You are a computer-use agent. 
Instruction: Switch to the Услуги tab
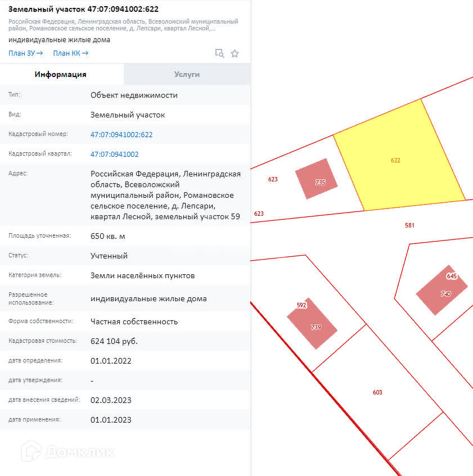pos(187,74)
